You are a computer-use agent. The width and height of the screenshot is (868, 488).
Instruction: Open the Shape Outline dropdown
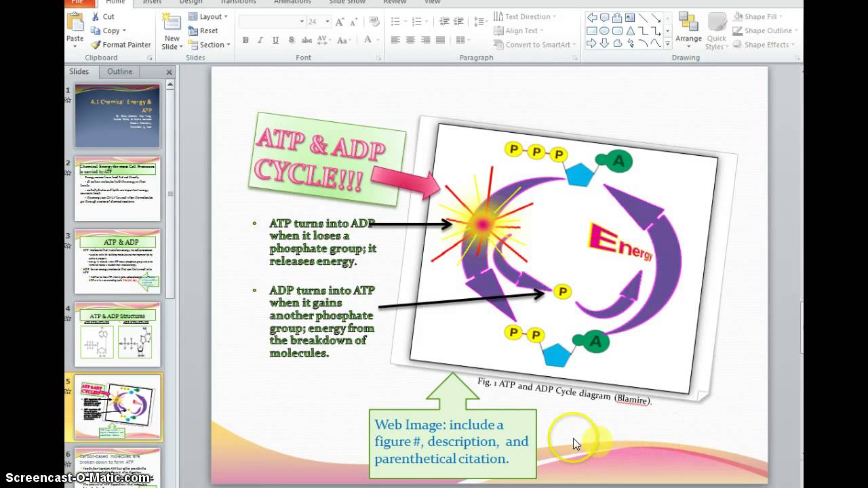point(766,30)
